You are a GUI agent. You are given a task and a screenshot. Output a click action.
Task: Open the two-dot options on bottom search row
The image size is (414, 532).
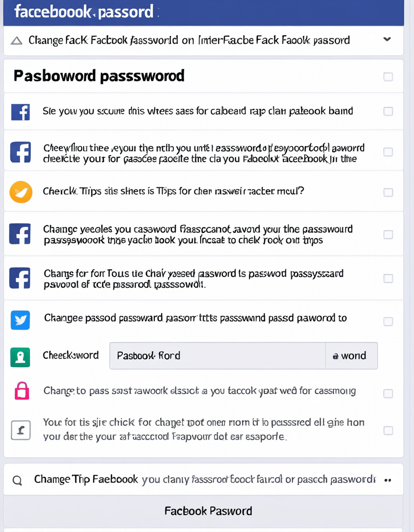click(x=388, y=480)
